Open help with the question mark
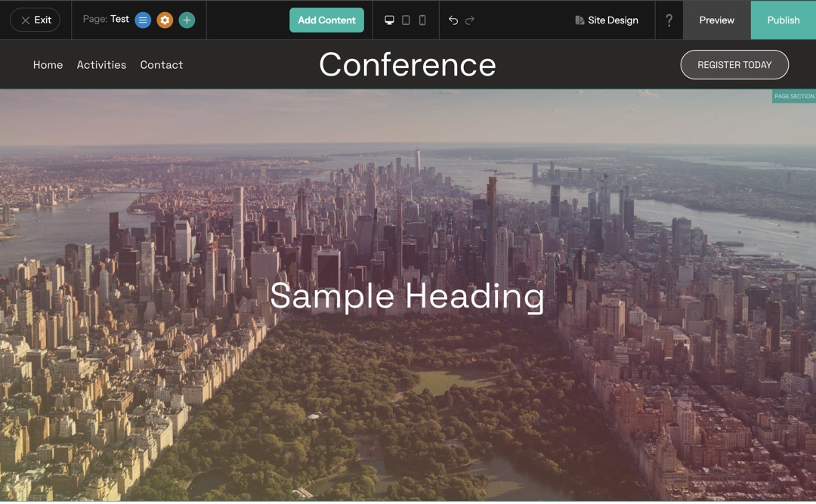Screen dimensions: 816x504 (669, 20)
